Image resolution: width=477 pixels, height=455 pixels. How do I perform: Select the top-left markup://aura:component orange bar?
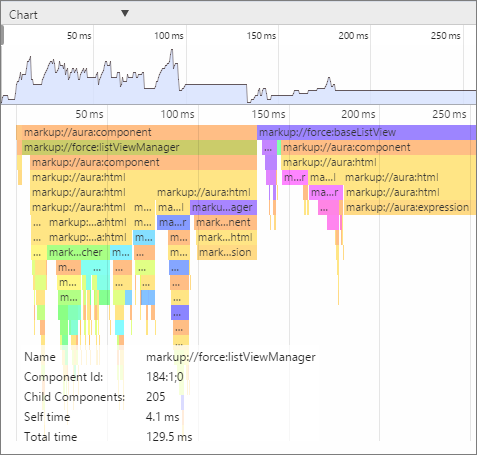[136, 132]
